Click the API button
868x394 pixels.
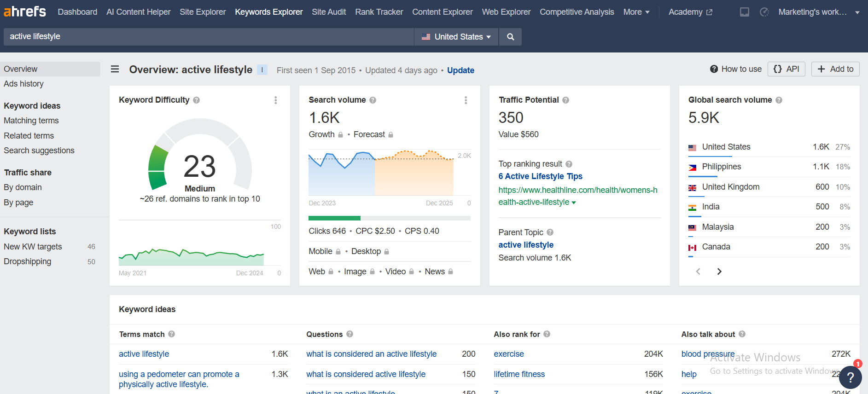click(786, 69)
